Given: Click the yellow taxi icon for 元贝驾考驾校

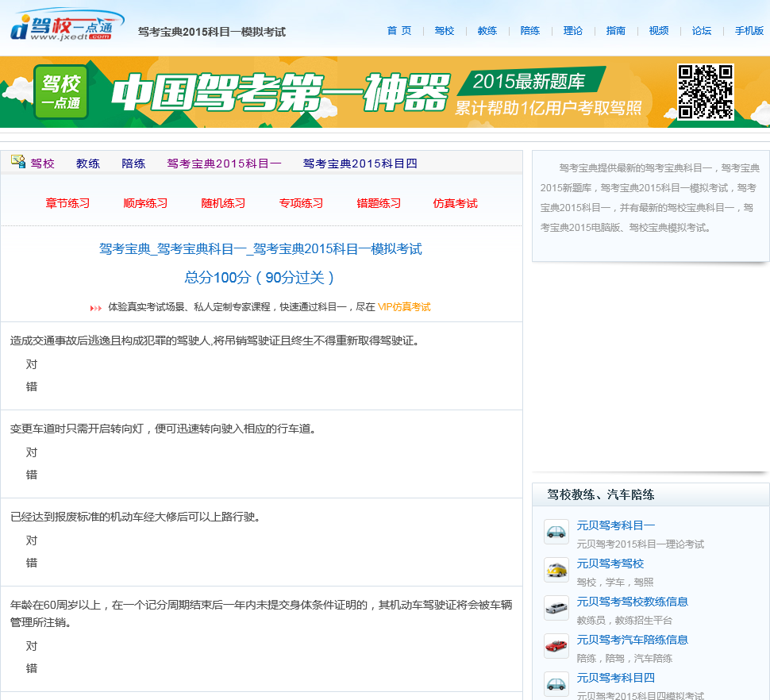Looking at the screenshot, I should click(556, 570).
